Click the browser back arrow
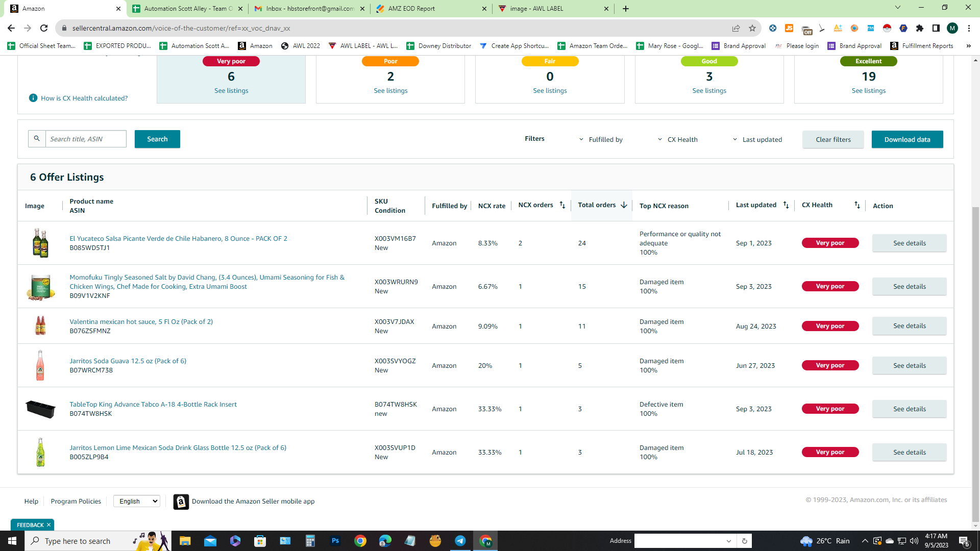Image resolution: width=980 pixels, height=551 pixels. [11, 28]
